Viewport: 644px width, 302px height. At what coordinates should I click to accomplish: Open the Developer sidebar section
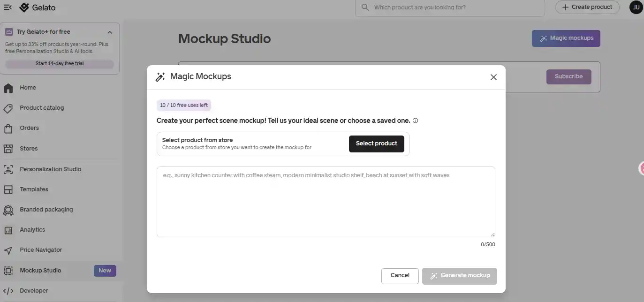coord(34,291)
